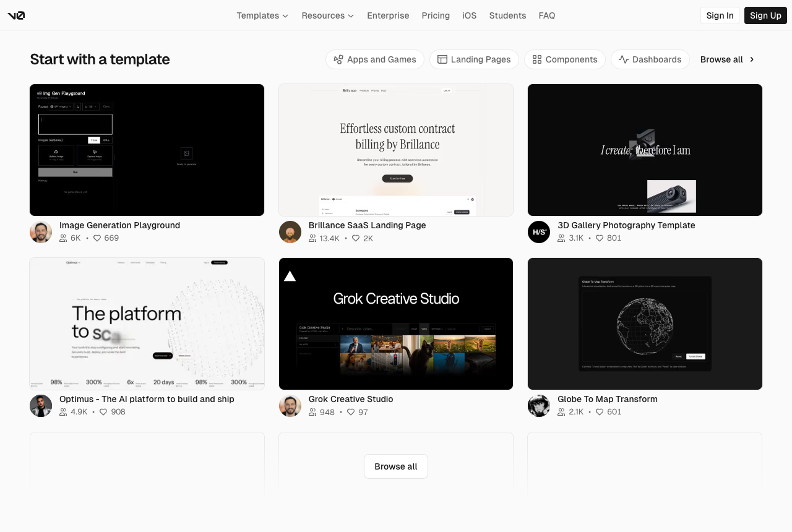The height and width of the screenshot is (532, 792).
Task: Click the users icon next to 4.9K
Action: click(x=63, y=412)
